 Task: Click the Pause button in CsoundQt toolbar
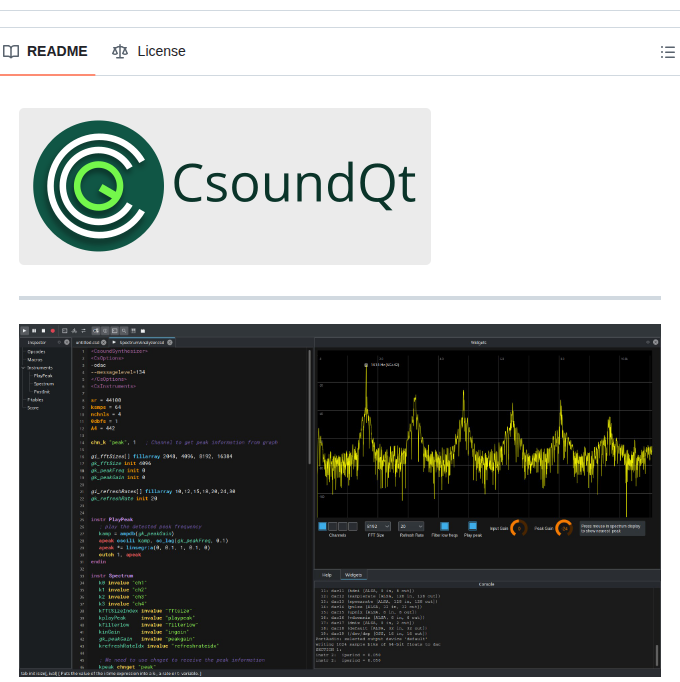[34, 331]
